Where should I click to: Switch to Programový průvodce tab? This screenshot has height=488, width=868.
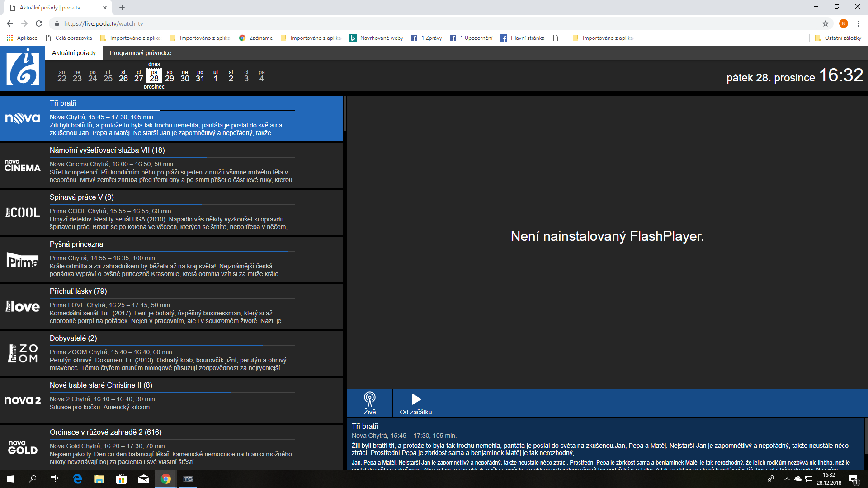[140, 53]
